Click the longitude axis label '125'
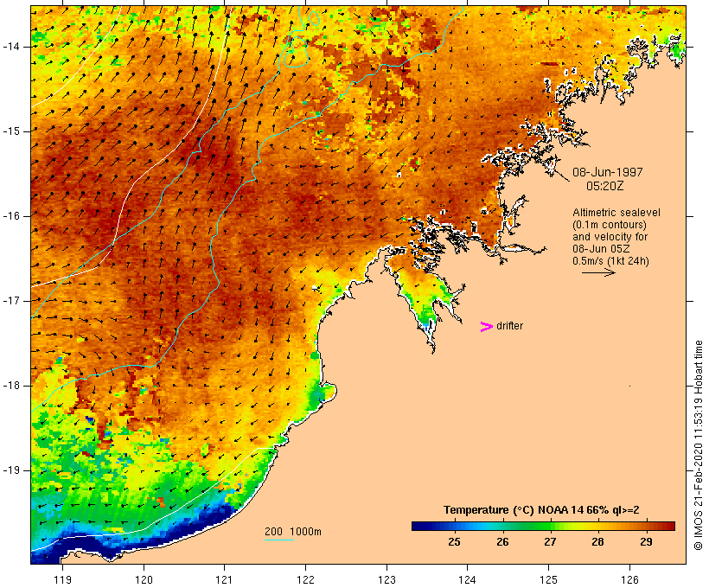 pos(549,579)
